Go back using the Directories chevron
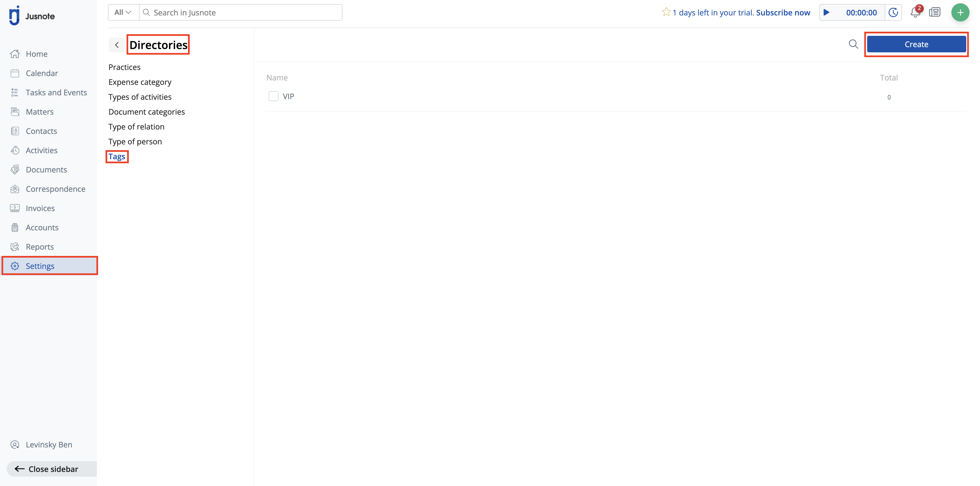 pyautogui.click(x=117, y=45)
